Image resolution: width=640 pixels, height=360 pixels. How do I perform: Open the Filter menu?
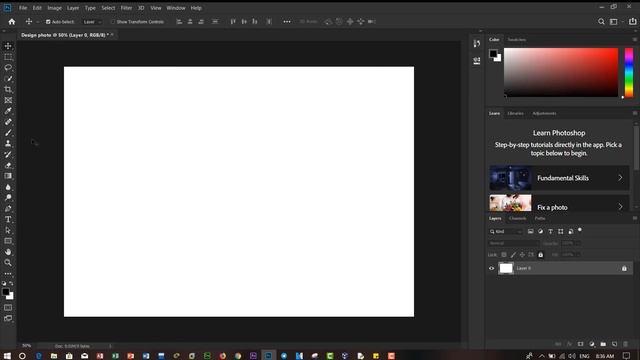(126, 8)
